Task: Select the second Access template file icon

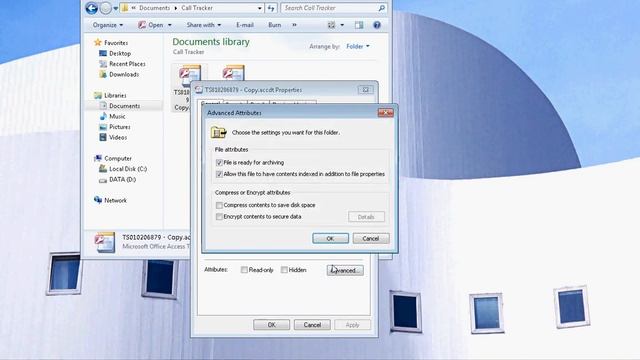Action: click(233, 73)
